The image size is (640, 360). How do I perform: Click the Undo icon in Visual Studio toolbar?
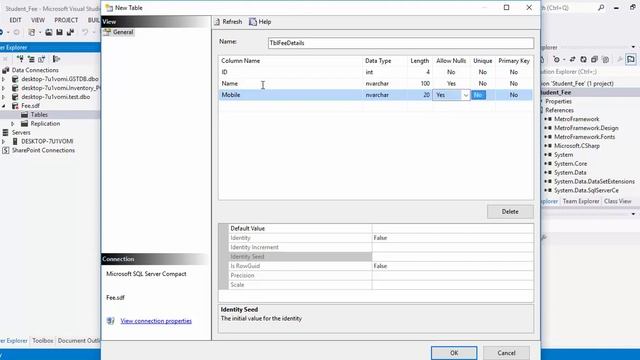pyautogui.click(x=84, y=32)
